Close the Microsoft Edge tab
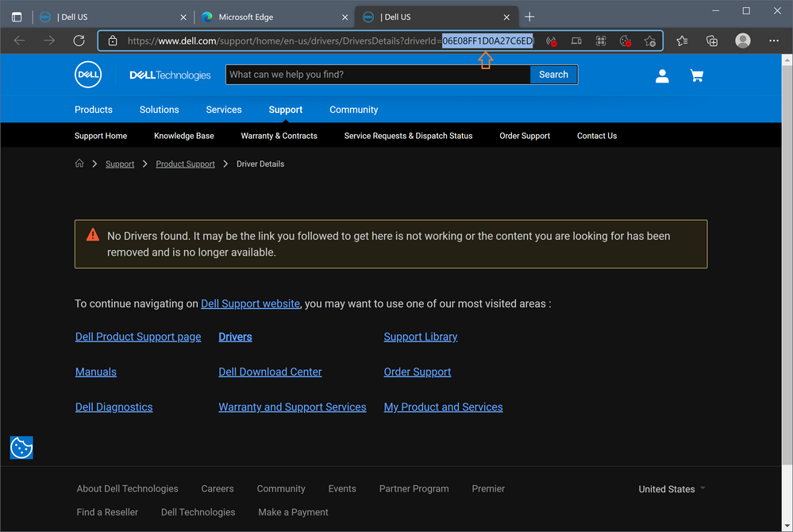This screenshot has height=532, width=793. click(x=345, y=17)
